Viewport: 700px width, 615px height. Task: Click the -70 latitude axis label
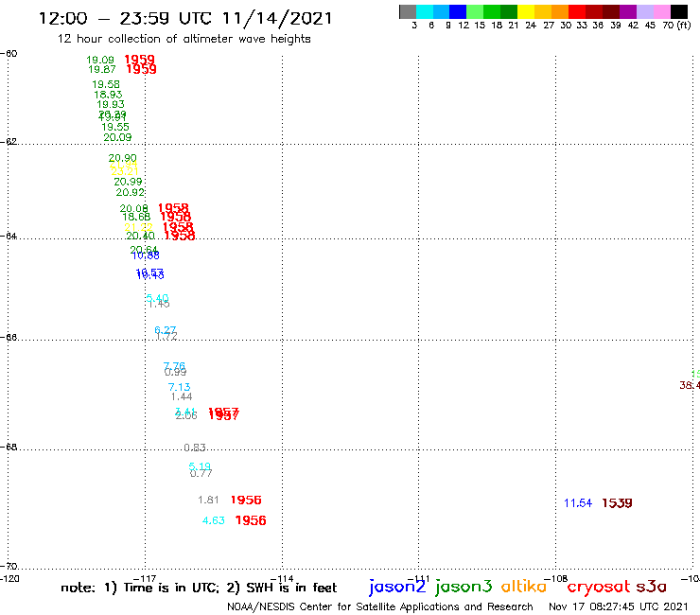click(x=9, y=567)
